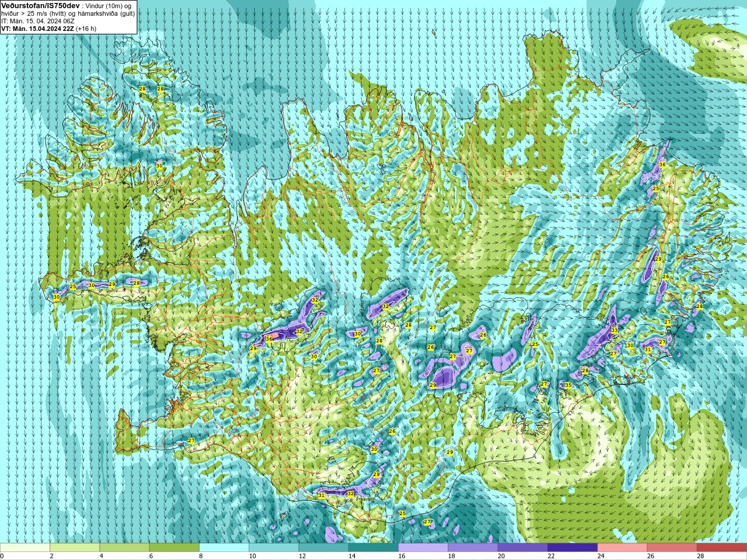The image size is (747, 560).
Task: Click the 24–26 m/s light pink legend swatch
Action: pos(622,548)
